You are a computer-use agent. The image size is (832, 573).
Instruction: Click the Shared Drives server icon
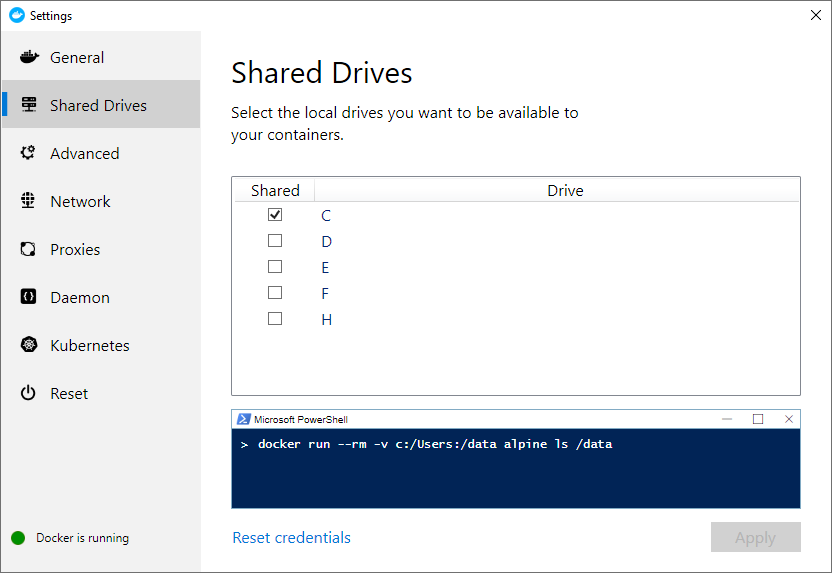[x=29, y=105]
